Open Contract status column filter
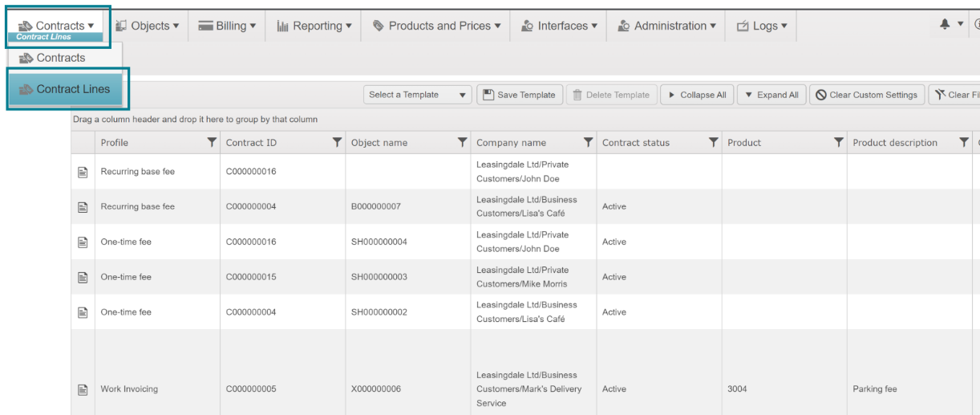The image size is (980, 415). click(x=713, y=143)
